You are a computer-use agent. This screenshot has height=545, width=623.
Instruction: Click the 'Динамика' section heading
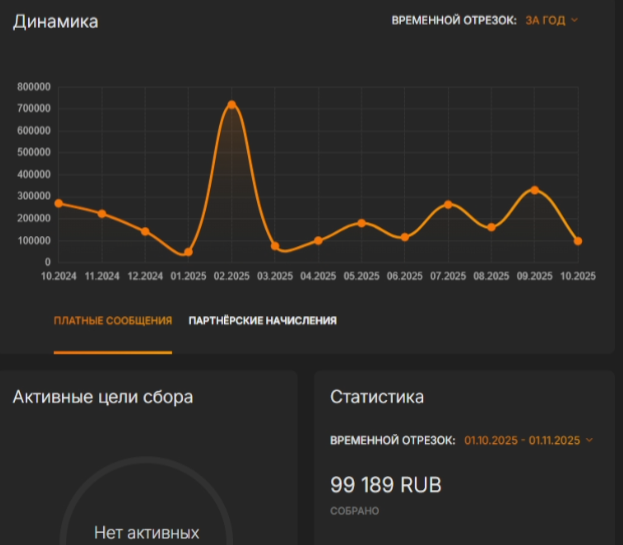56,21
